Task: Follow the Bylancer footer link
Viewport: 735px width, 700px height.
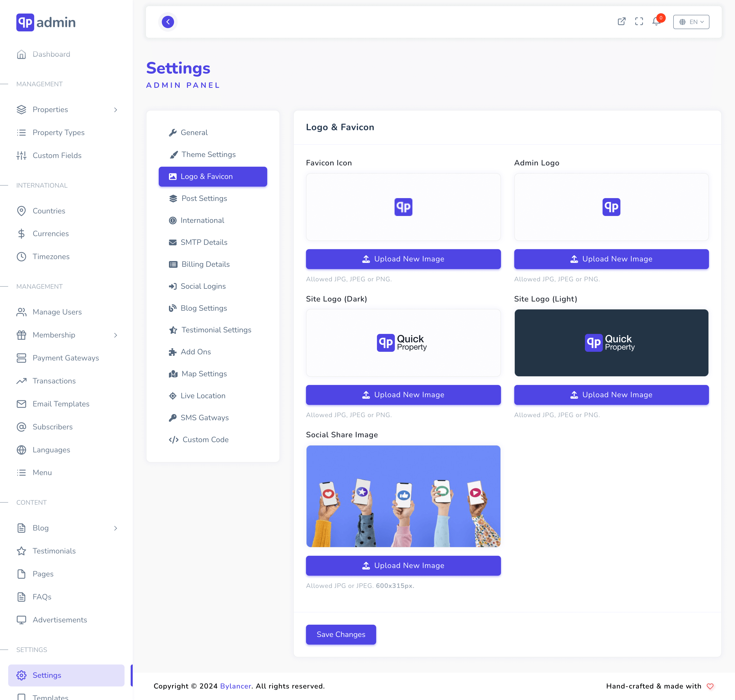Action: 235,686
